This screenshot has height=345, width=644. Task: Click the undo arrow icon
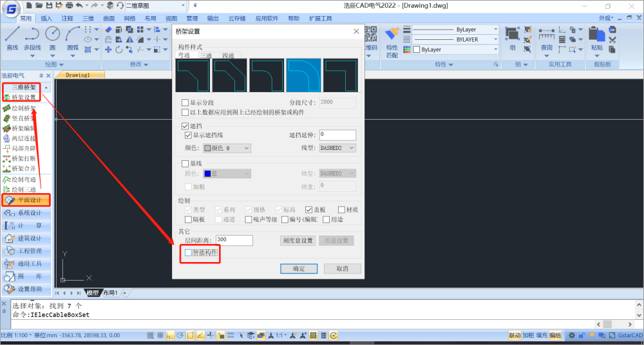coord(79,5)
